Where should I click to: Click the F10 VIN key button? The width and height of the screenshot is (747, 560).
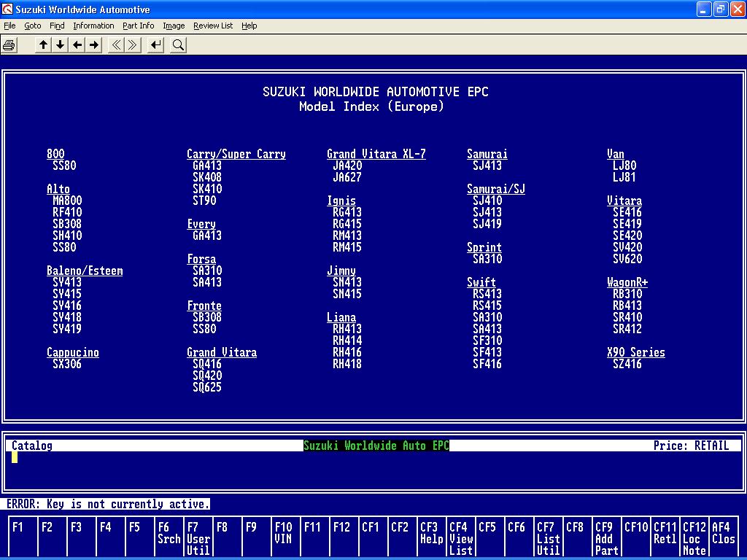pyautogui.click(x=285, y=537)
